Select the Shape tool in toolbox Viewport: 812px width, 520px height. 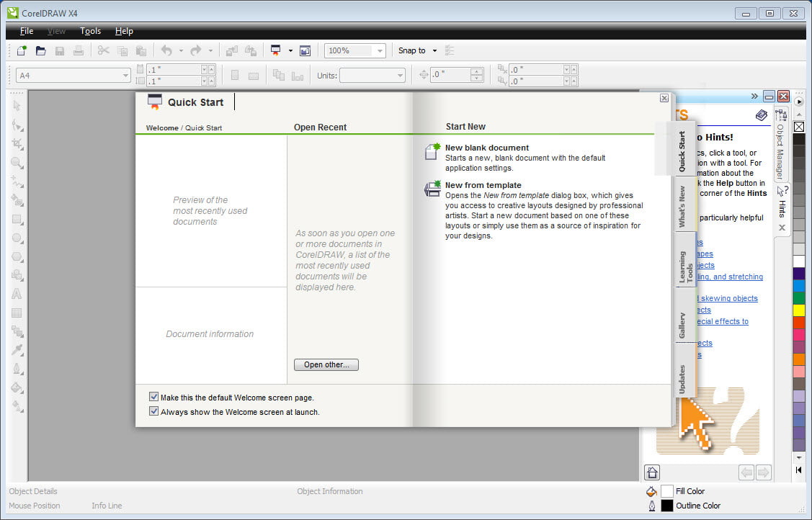pyautogui.click(x=17, y=125)
